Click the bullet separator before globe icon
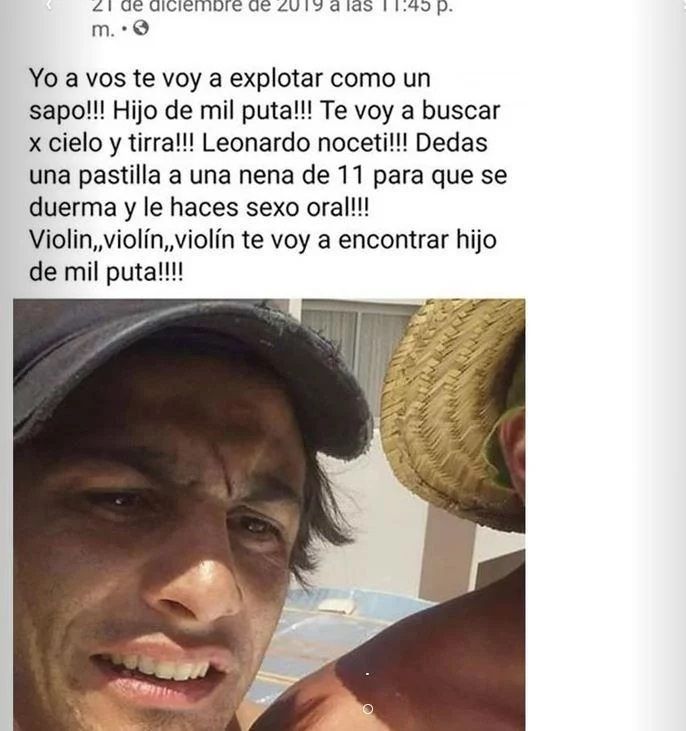The image size is (686, 731). (124, 30)
